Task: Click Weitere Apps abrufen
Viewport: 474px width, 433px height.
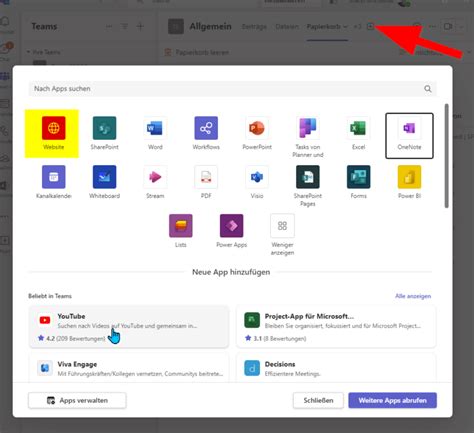Action: click(x=392, y=400)
